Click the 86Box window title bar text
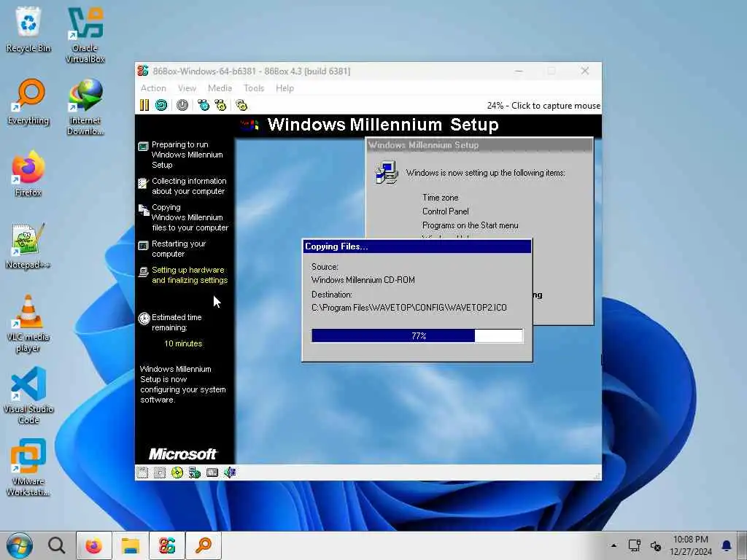The width and height of the screenshot is (747, 560). [252, 71]
